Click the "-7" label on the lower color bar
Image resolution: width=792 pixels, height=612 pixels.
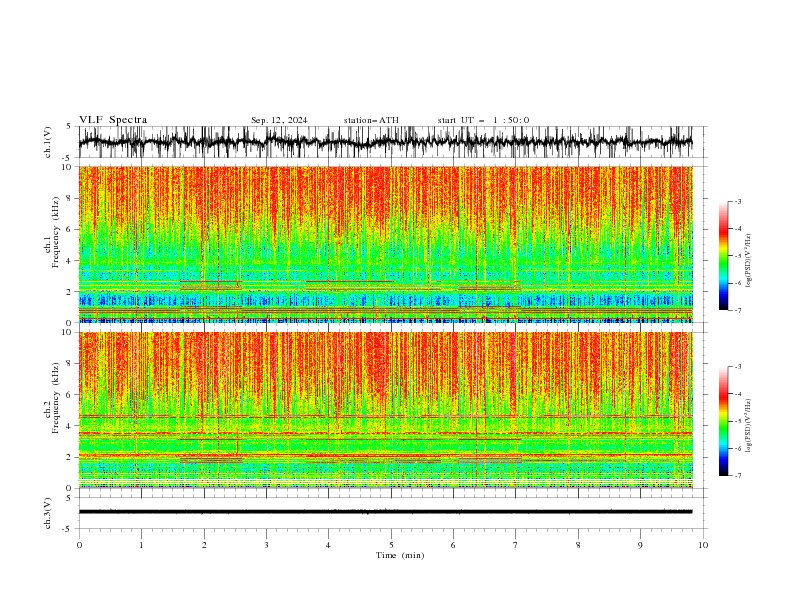click(738, 476)
